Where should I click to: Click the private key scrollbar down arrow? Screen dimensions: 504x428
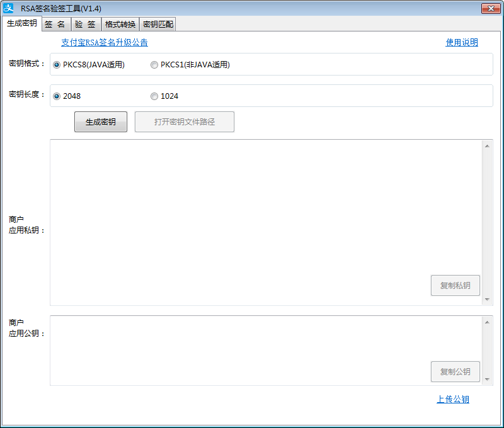(488, 300)
